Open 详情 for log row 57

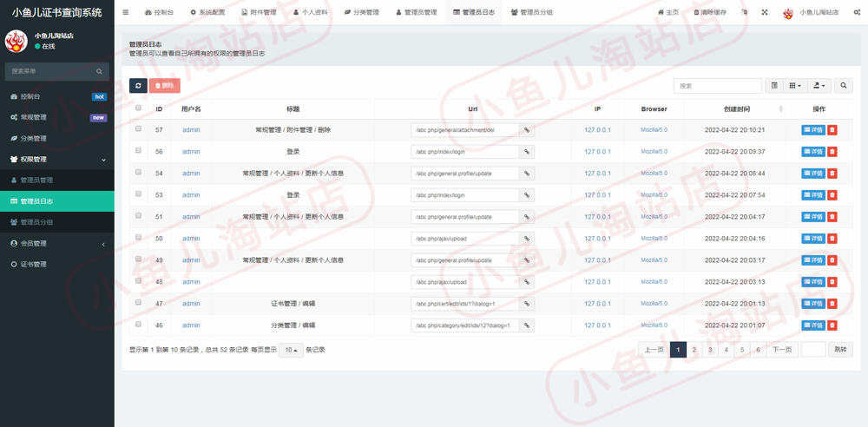[813, 130]
